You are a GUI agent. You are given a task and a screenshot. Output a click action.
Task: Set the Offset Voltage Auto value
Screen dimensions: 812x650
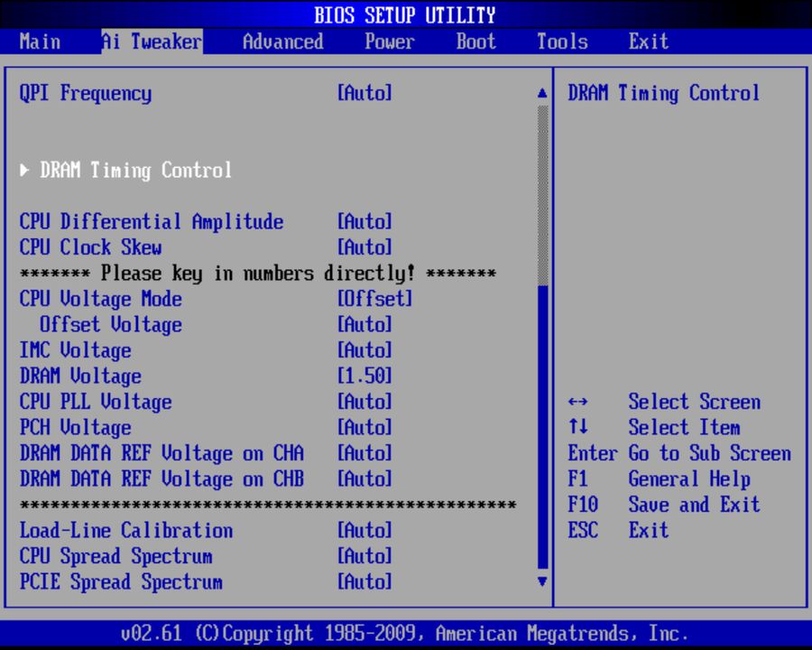tap(364, 324)
